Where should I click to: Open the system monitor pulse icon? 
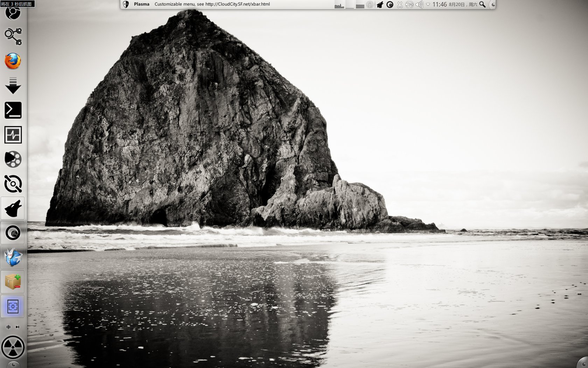tap(13, 135)
